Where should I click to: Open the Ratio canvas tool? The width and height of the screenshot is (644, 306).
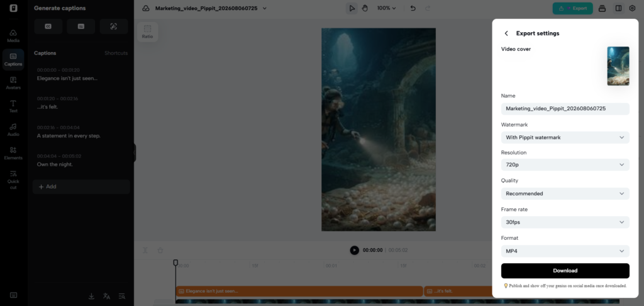coord(147,31)
